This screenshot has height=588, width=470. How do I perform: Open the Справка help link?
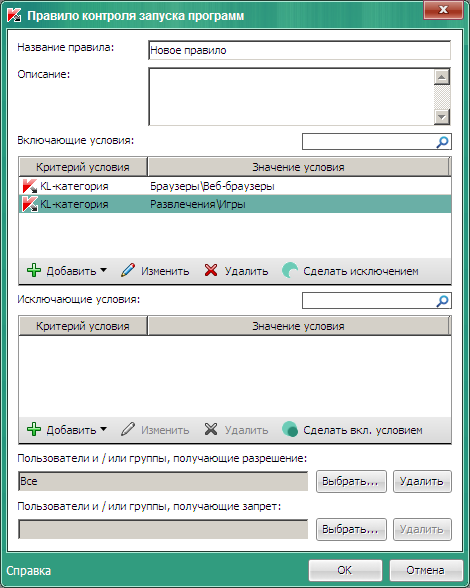click(x=29, y=571)
